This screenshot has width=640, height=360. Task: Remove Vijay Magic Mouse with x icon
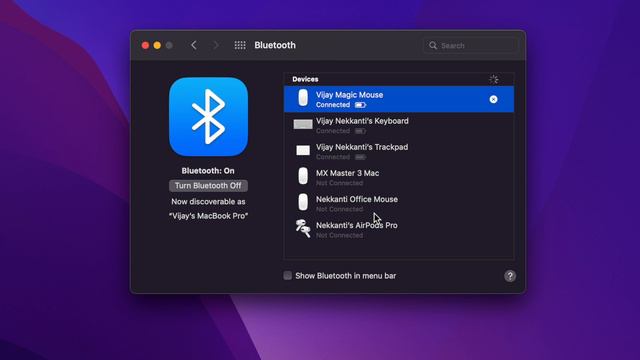[493, 99]
